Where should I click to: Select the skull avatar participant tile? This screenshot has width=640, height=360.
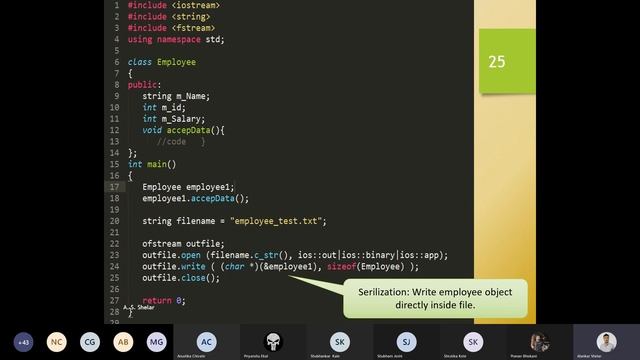tap(273, 342)
